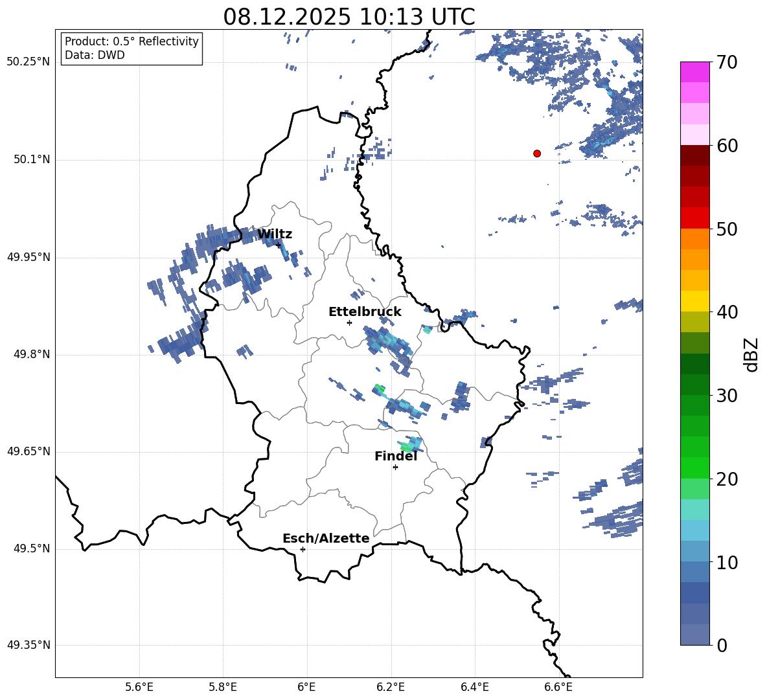Click the 49.35°N latitude label
Viewport: 767px width, 700px height.
29,645
